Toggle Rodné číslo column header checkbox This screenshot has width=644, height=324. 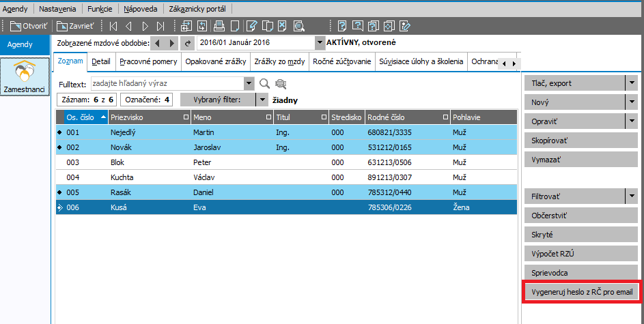click(x=446, y=117)
